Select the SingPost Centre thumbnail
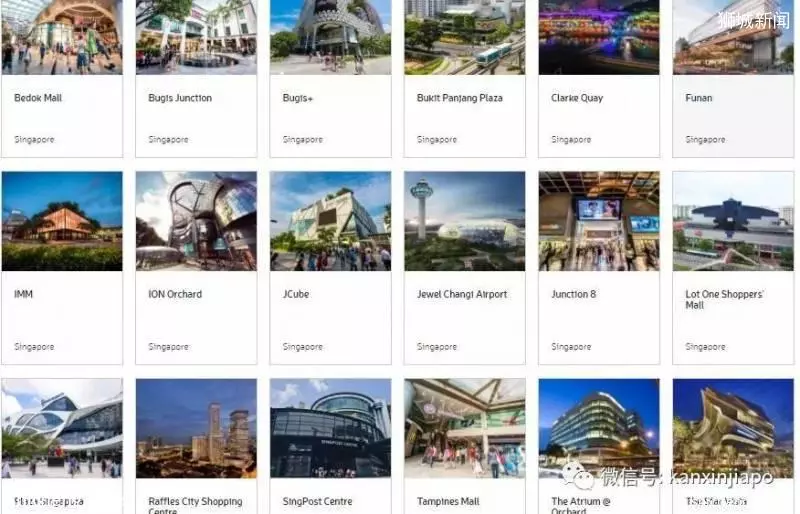Screen dimensions: 800x514 click(x=331, y=428)
